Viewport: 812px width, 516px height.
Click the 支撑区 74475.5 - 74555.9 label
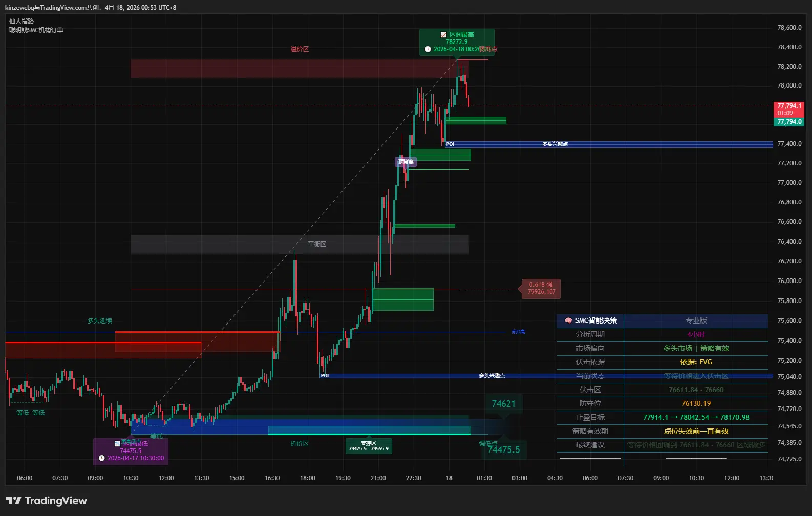point(369,446)
